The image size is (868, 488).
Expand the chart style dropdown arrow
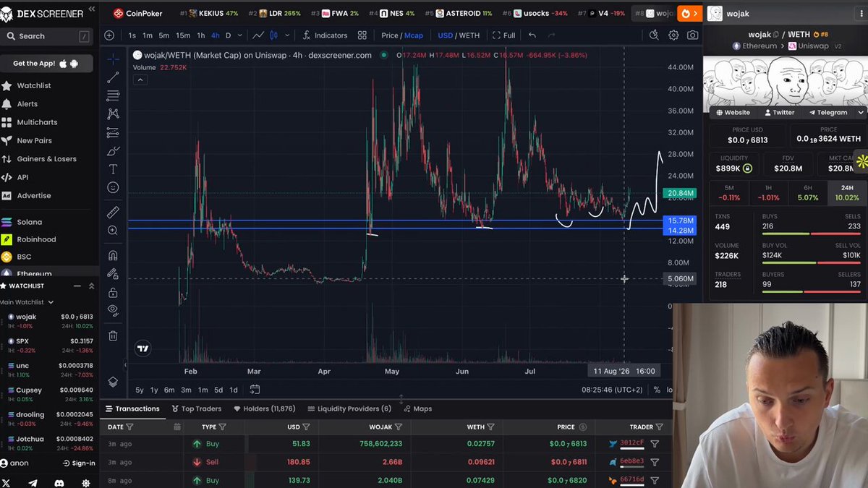coord(288,35)
